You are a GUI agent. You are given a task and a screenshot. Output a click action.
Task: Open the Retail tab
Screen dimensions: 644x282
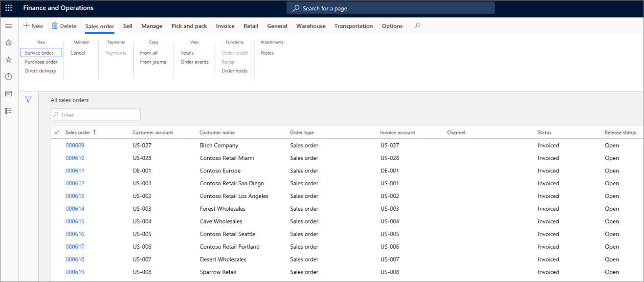click(251, 26)
